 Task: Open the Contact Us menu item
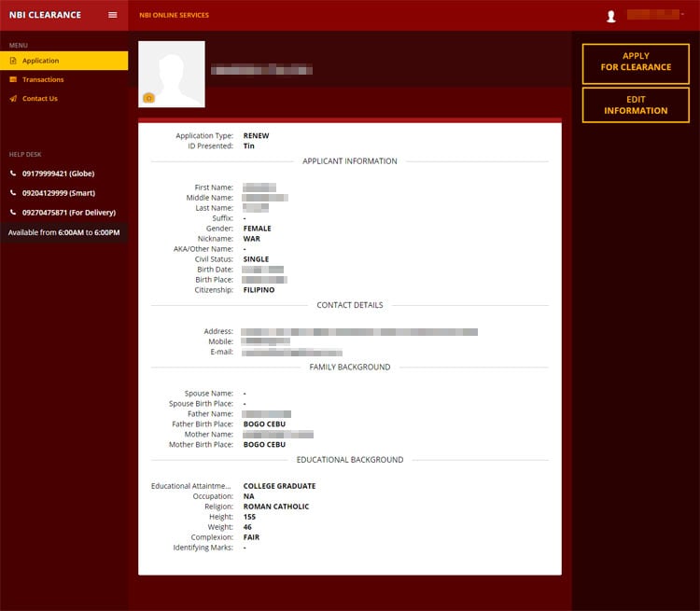point(40,99)
